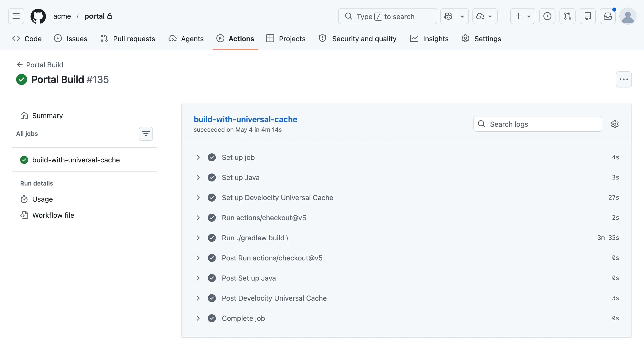Screen dimensions: 644x362
Task: Click the build-with-universal-cache job title
Action: pyautogui.click(x=245, y=119)
